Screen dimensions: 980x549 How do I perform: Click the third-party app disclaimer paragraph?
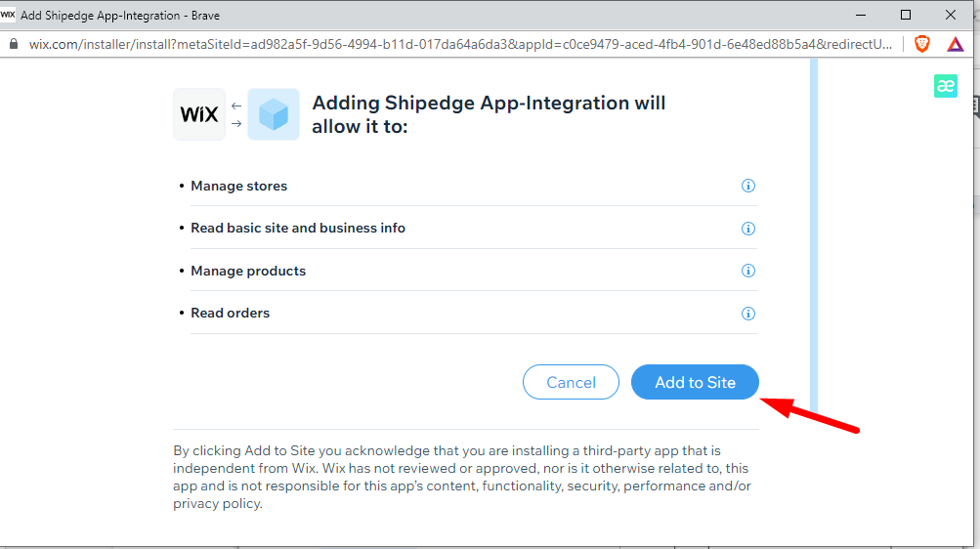click(x=462, y=477)
